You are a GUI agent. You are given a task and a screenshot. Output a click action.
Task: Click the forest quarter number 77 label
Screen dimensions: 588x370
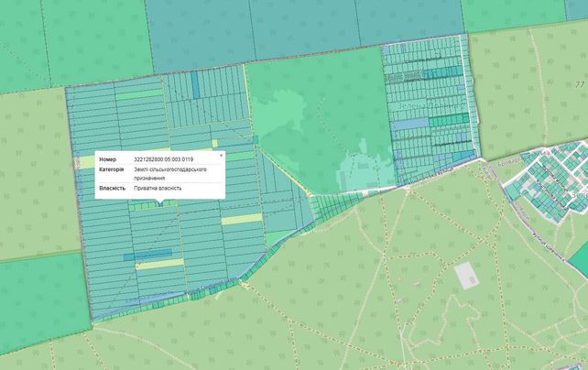[580, 85]
